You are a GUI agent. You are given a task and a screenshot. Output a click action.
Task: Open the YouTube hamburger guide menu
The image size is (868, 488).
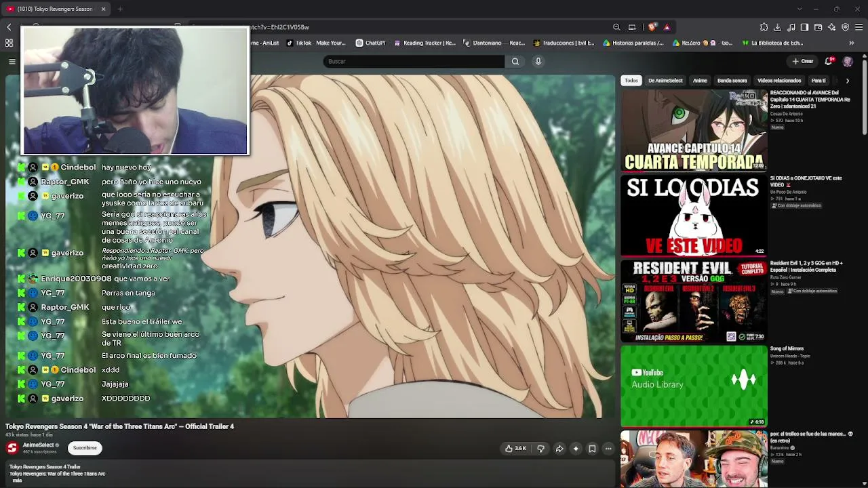point(12,62)
